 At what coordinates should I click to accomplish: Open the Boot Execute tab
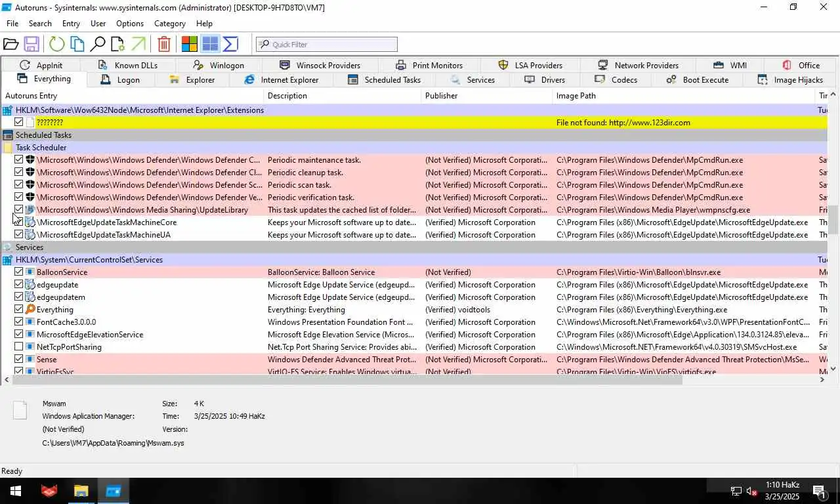click(x=698, y=79)
